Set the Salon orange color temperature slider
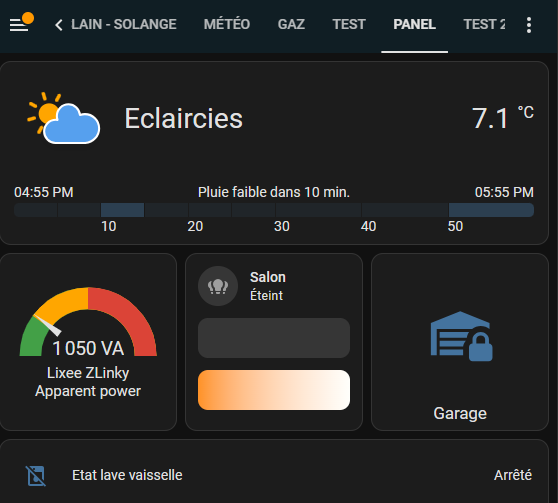 click(274, 390)
